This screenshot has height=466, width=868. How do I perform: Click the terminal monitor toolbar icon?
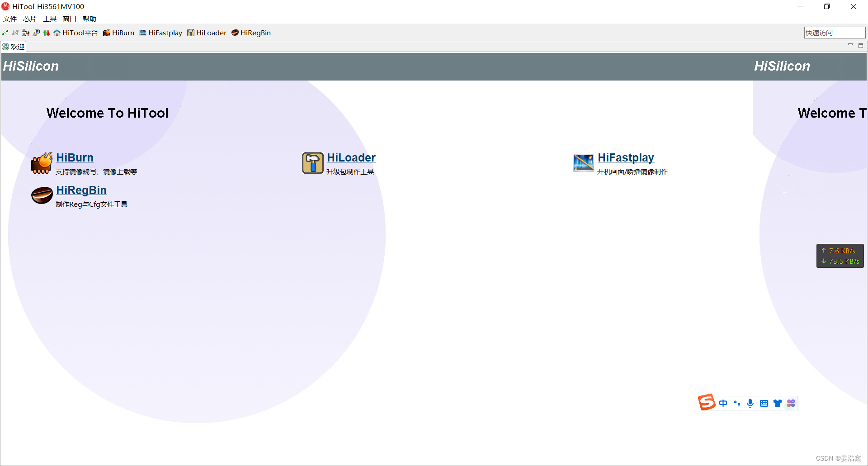(x=36, y=33)
